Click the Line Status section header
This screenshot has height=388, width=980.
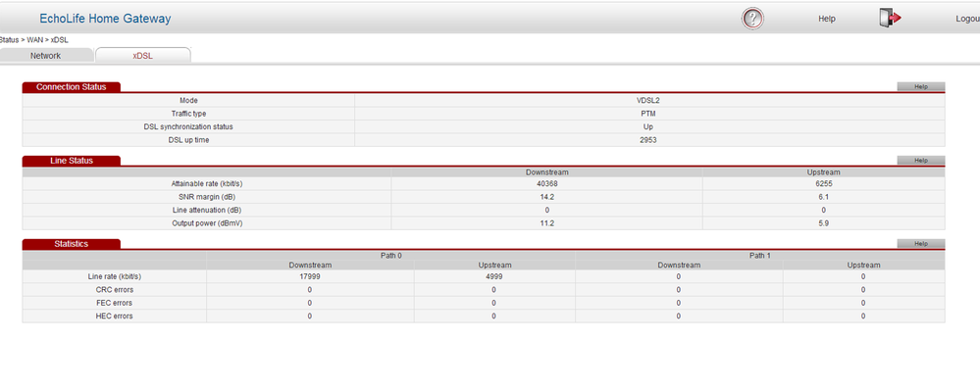click(x=72, y=161)
